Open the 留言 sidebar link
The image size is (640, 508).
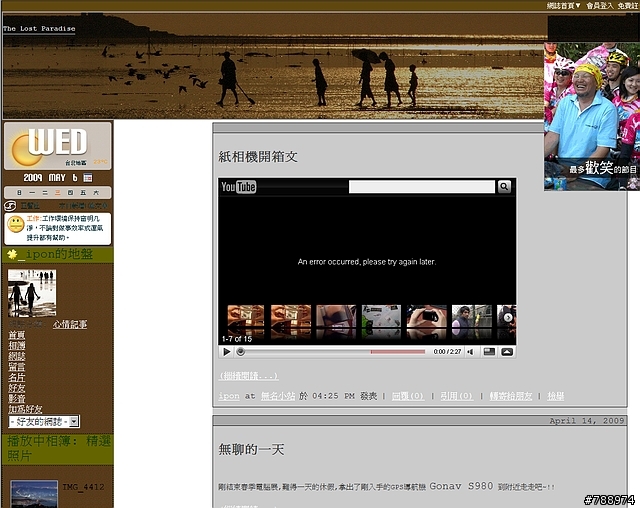pyautogui.click(x=17, y=367)
